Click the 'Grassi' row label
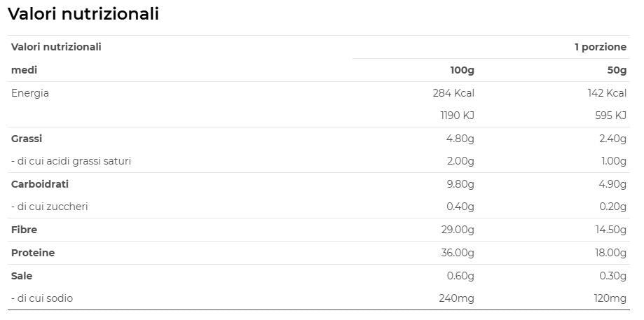 point(27,139)
